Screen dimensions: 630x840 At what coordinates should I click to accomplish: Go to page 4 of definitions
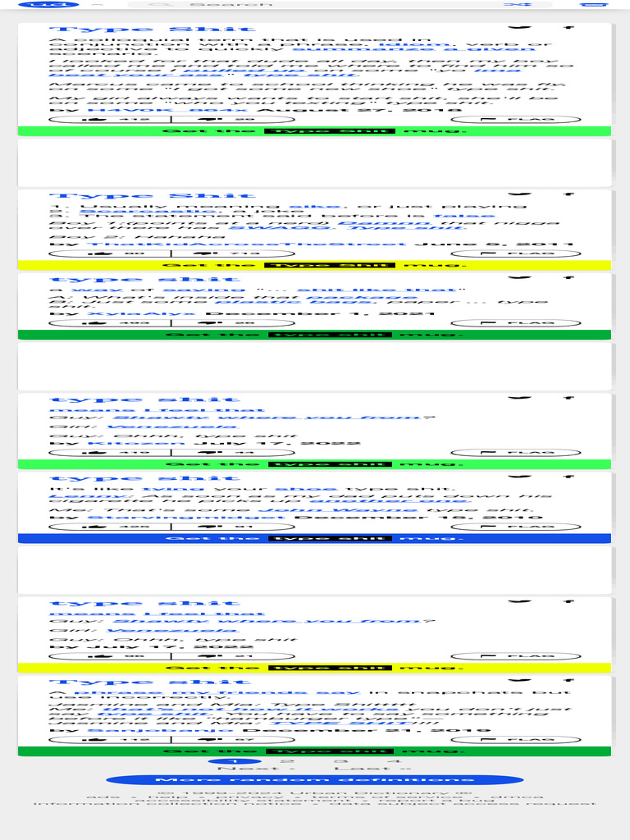coord(395,761)
